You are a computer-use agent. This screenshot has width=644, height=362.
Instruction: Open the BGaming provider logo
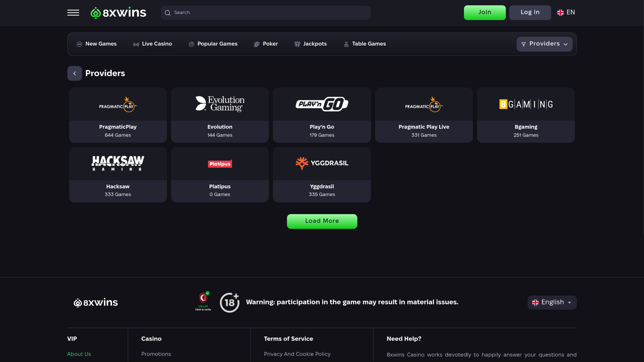click(x=526, y=104)
